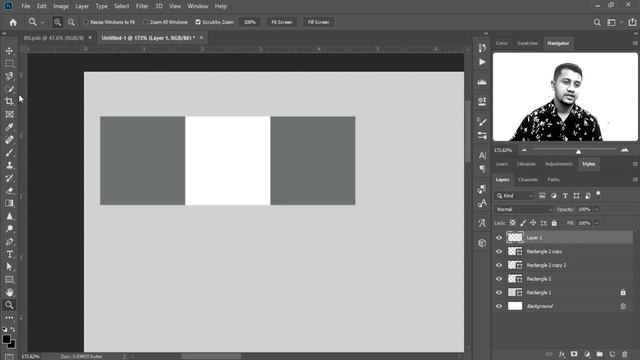The height and width of the screenshot is (360, 640).
Task: Expand the Edit Toolbar ellipsis
Action: pyautogui.click(x=9, y=318)
